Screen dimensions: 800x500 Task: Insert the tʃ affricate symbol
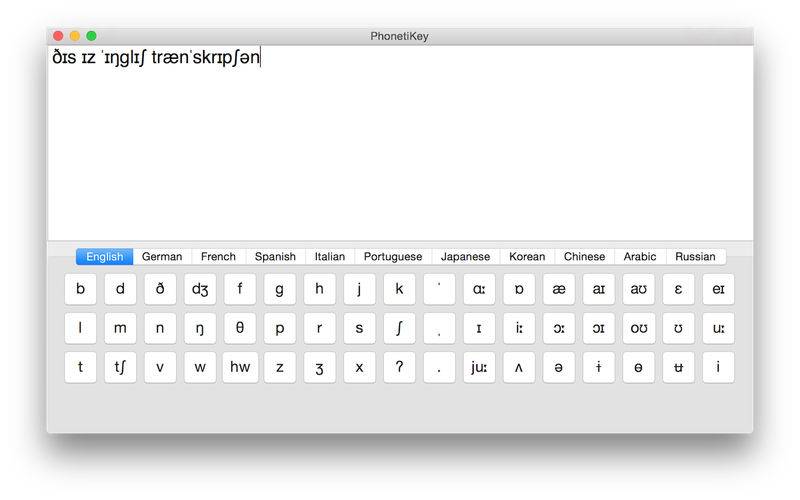[120, 367]
